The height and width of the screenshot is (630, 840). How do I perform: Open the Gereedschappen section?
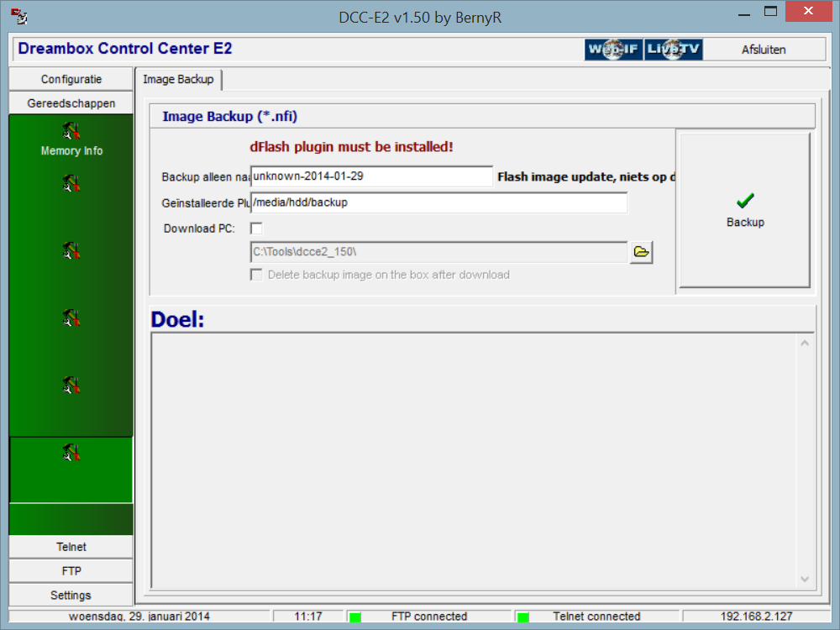pos(71,103)
